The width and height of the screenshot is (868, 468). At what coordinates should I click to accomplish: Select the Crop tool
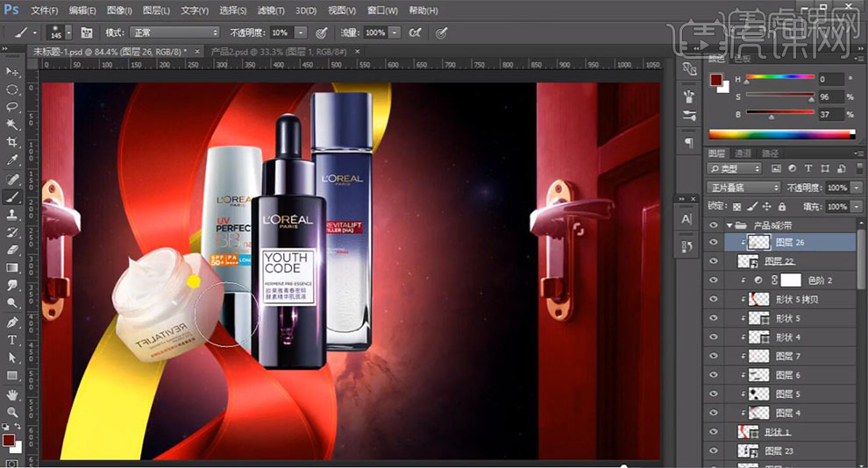tap(11, 143)
